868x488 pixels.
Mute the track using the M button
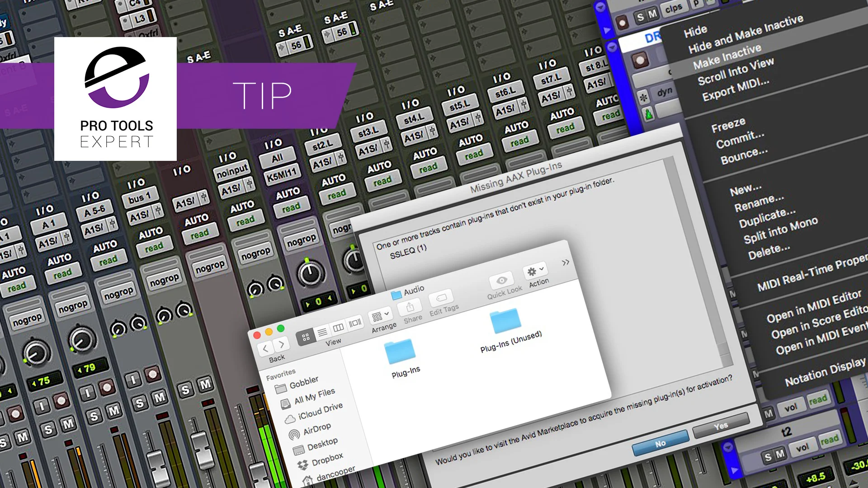[x=653, y=14]
